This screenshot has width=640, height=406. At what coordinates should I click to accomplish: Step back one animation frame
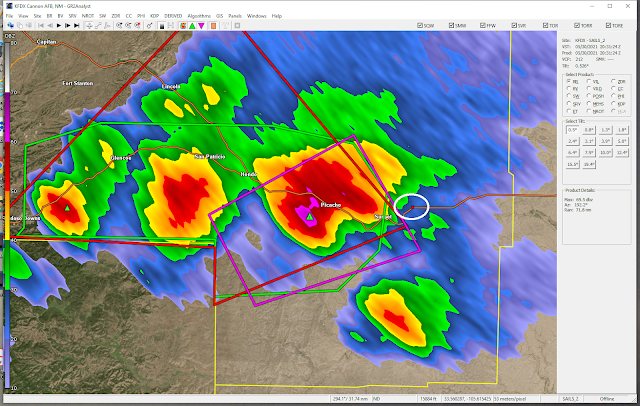[50, 25]
